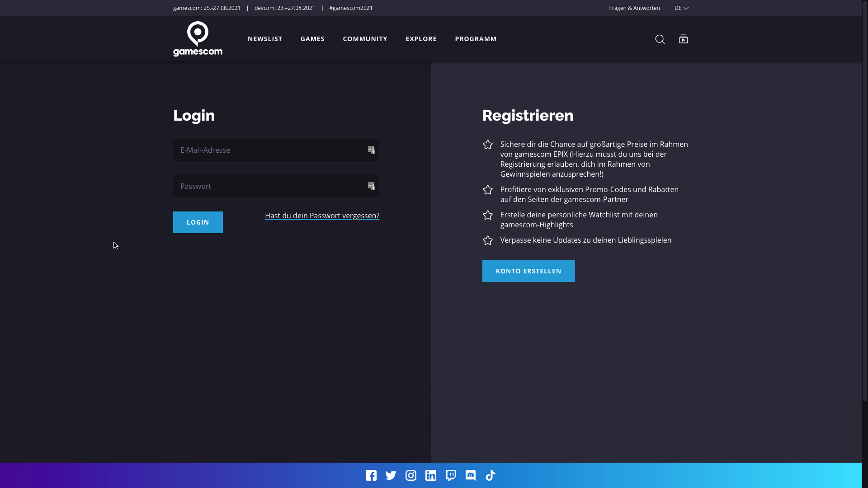
Task: Click the KONTO ERSTELLEN button
Action: coord(528,271)
